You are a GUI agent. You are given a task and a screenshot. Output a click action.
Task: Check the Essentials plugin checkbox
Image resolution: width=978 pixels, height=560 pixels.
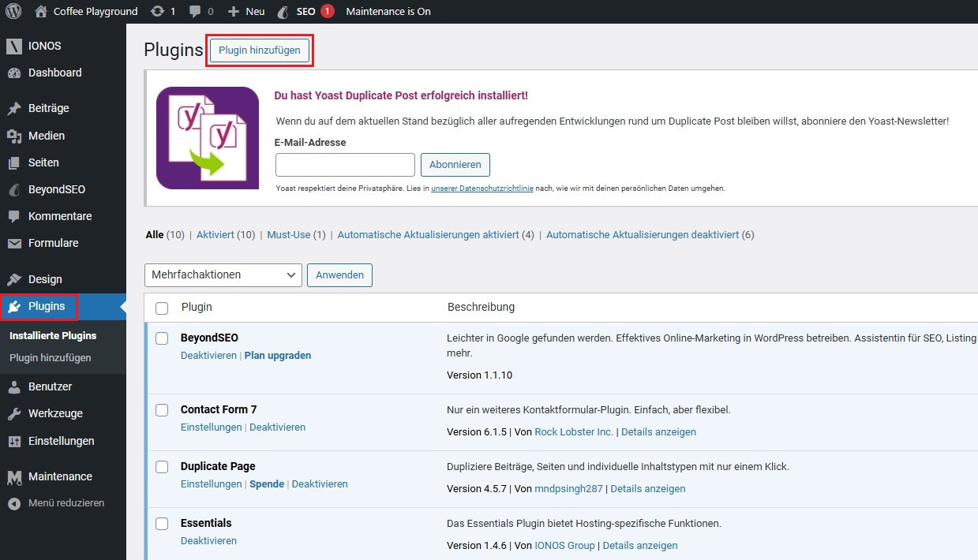[162, 523]
